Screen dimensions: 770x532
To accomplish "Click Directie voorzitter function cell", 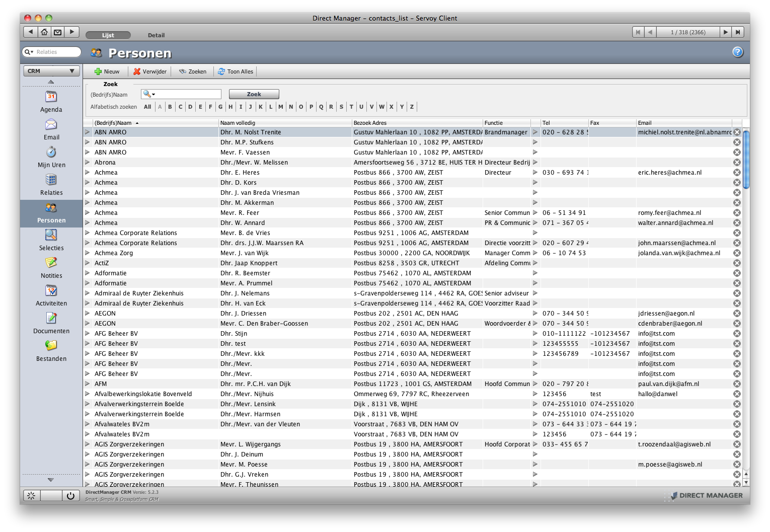I will click(x=507, y=243).
